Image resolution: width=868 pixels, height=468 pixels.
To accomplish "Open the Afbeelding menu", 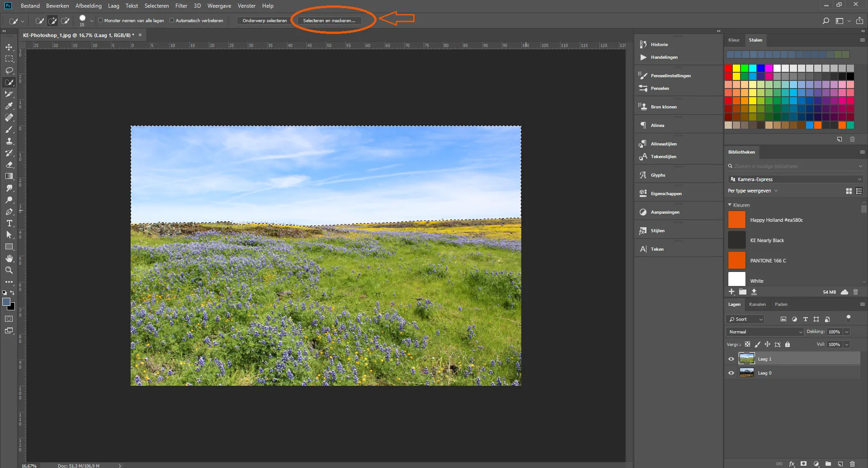I will 88,6.
